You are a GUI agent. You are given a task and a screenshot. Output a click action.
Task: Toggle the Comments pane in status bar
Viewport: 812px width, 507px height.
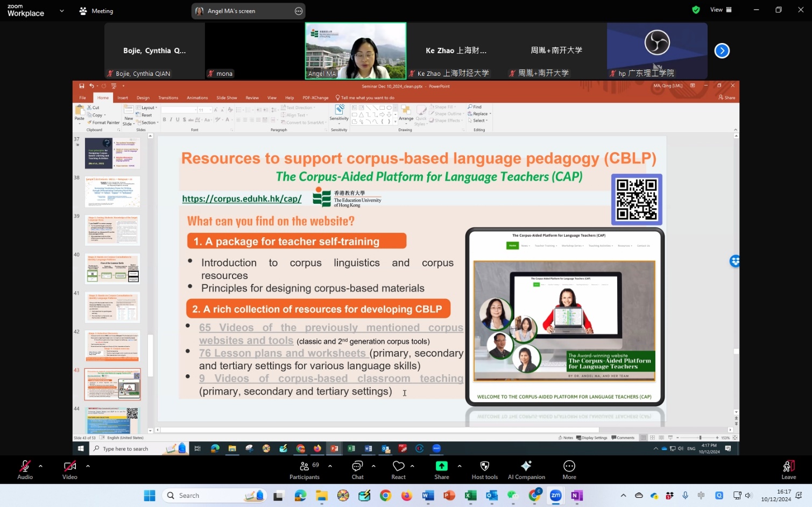click(x=623, y=438)
